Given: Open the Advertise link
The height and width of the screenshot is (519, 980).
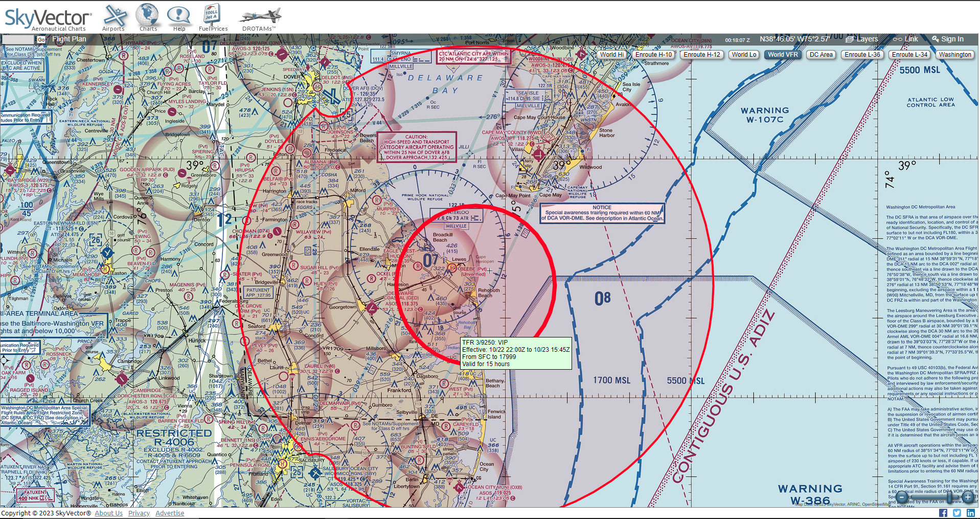Looking at the screenshot, I should point(170,513).
